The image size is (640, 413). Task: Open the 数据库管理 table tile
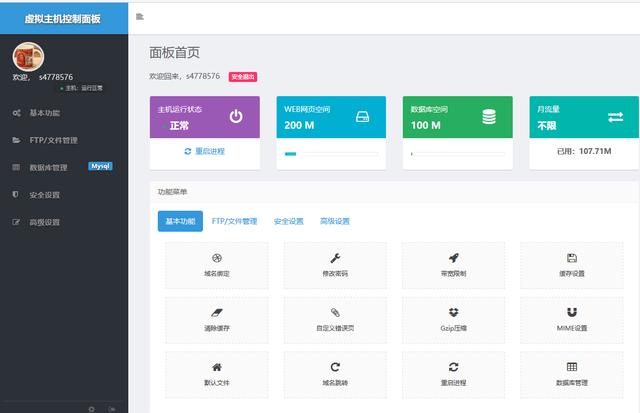[x=572, y=375]
